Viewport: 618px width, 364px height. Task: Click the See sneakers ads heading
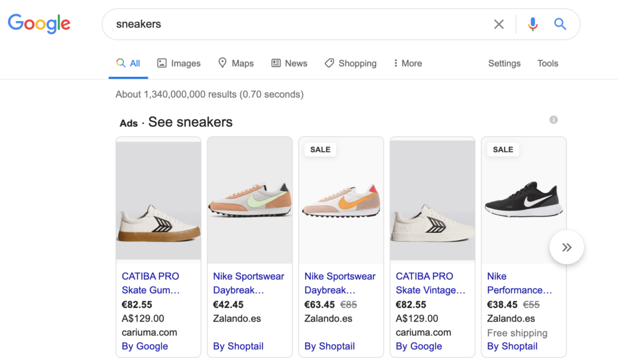pos(190,123)
